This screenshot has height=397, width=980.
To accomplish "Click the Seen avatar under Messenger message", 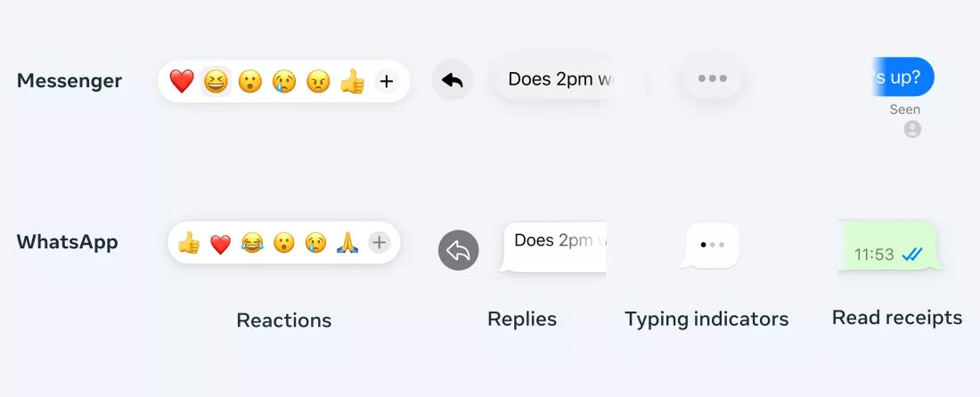I will point(912,129).
